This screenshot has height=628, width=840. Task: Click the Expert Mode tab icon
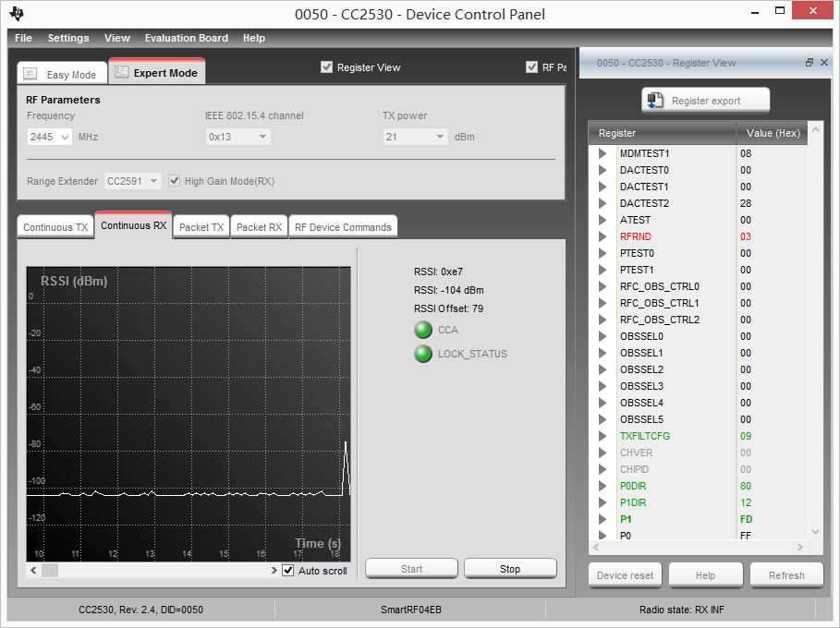122,72
